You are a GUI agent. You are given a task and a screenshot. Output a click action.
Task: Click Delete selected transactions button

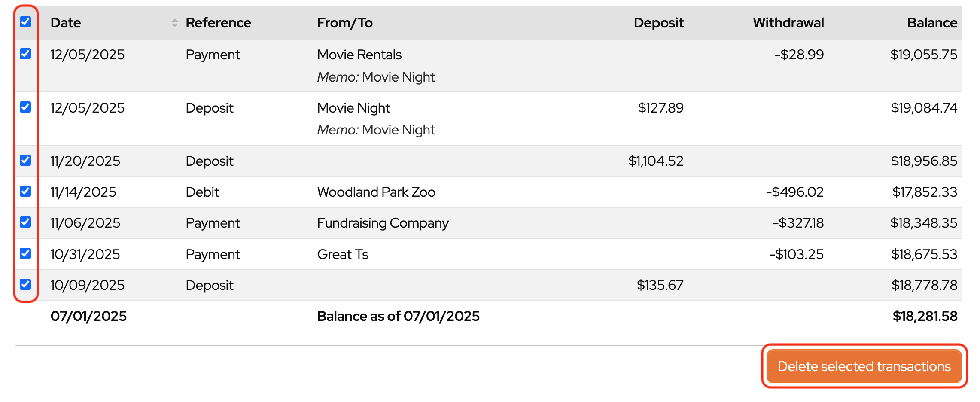click(x=864, y=366)
